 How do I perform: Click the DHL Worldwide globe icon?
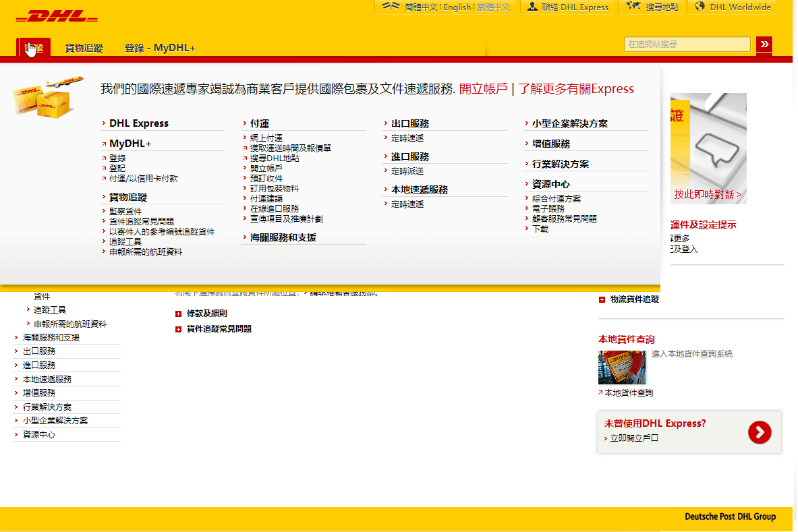tap(700, 7)
